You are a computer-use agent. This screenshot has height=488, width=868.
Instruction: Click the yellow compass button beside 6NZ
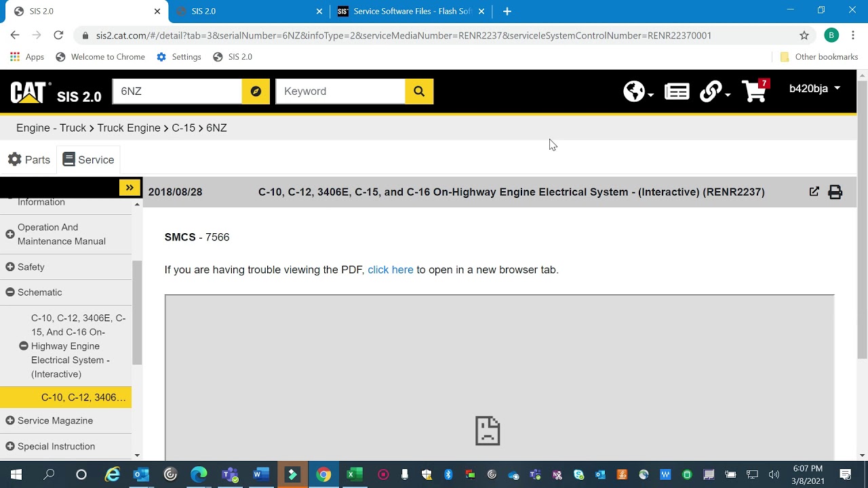(x=256, y=91)
